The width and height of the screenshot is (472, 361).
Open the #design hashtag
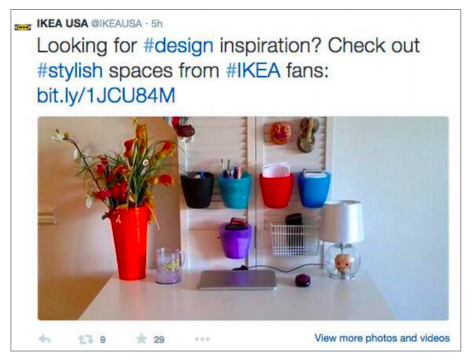[178, 46]
